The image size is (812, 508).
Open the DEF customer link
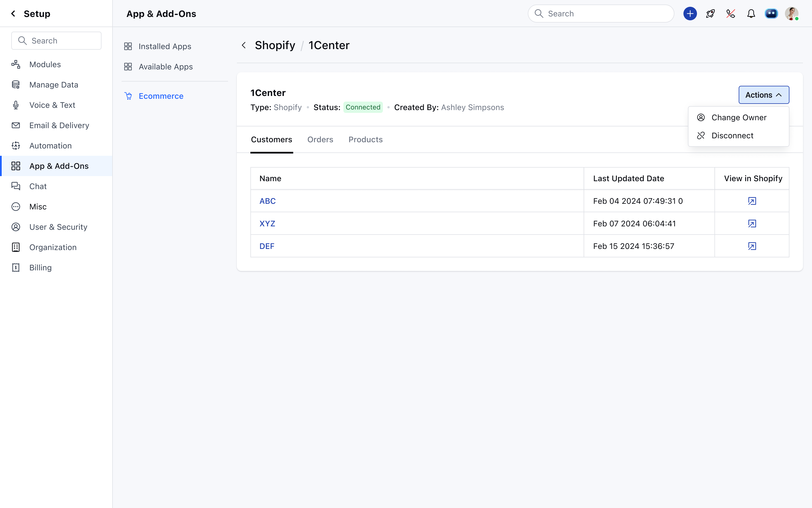click(x=267, y=246)
